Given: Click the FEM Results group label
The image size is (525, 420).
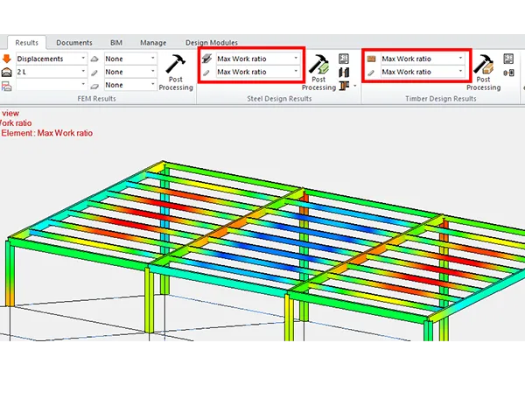Looking at the screenshot, I should [96, 99].
